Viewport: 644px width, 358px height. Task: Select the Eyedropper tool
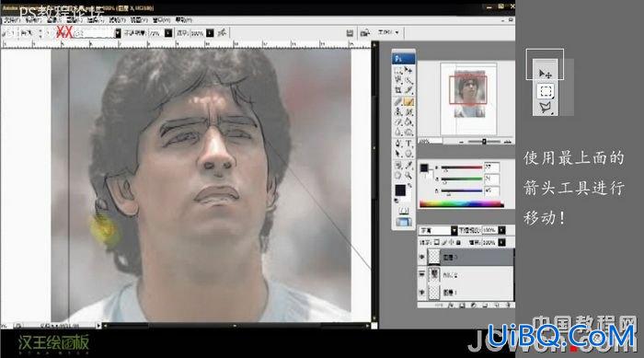click(408, 166)
